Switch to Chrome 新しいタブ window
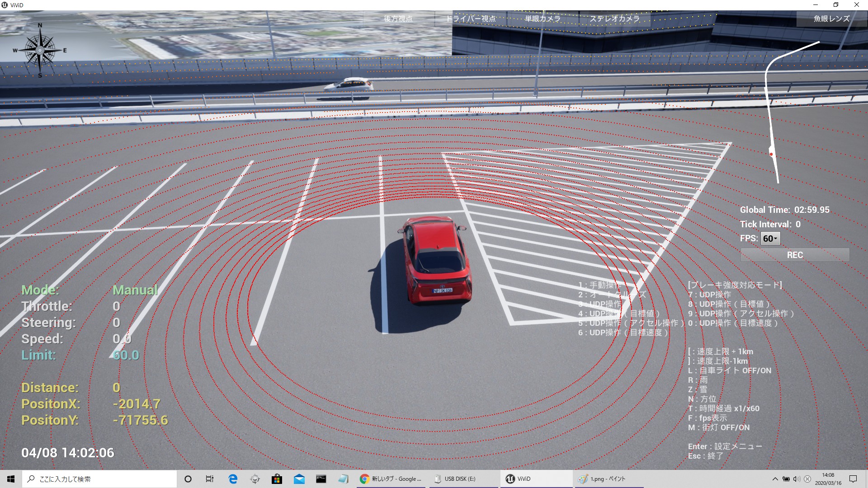868x488 pixels. (391, 479)
